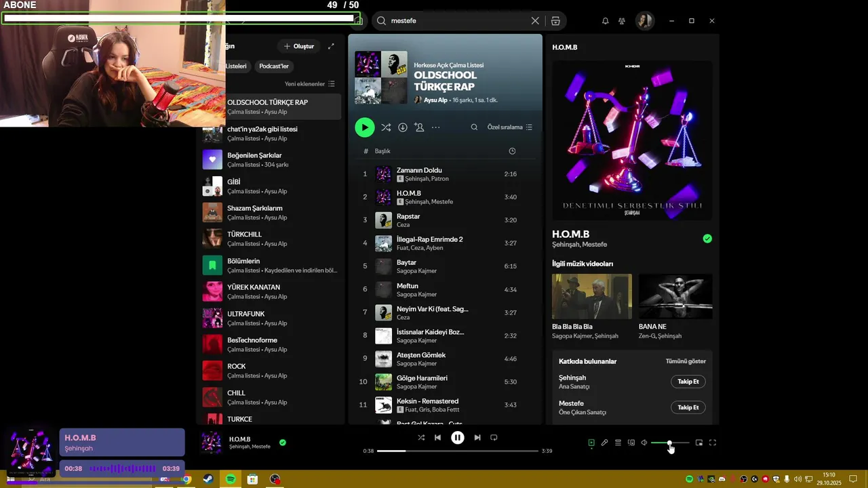868x488 pixels.
Task: Toggle Now Playing view panel
Action: point(591,443)
